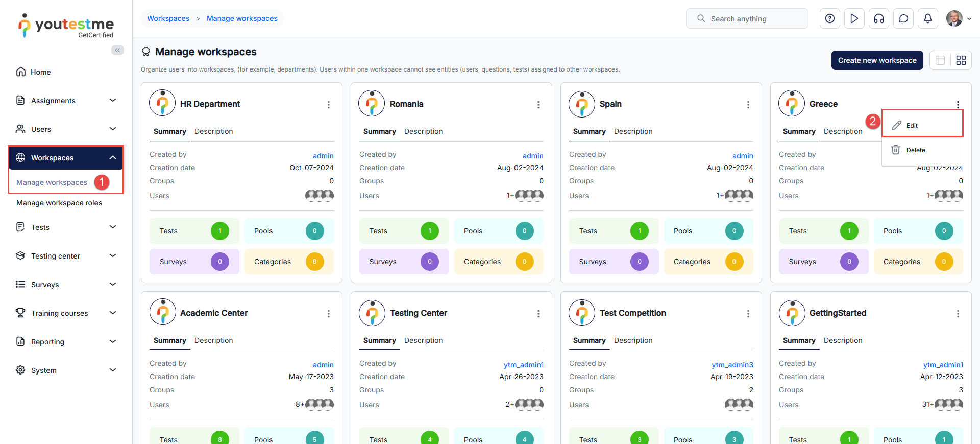Open the Description tab for Romania

[x=423, y=131]
